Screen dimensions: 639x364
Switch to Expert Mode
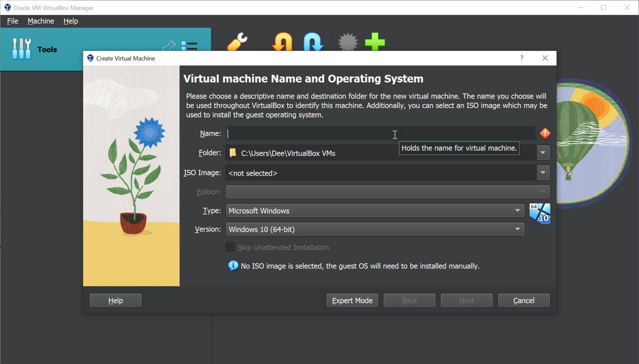coord(352,300)
